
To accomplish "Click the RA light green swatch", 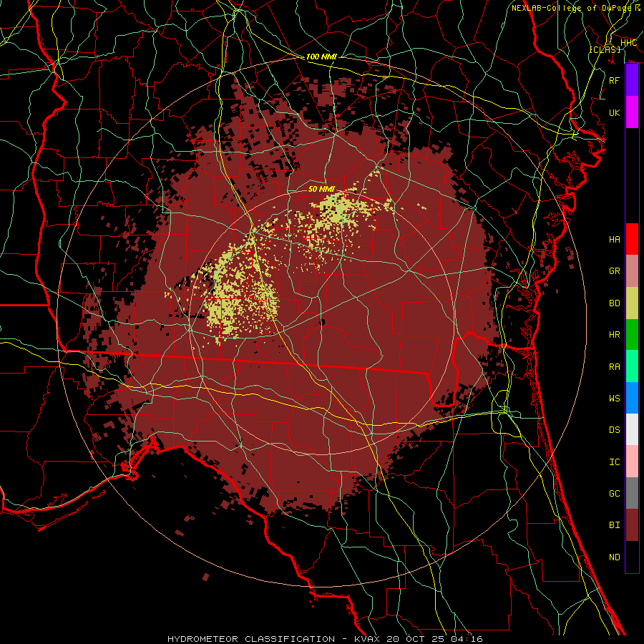I will (632, 366).
